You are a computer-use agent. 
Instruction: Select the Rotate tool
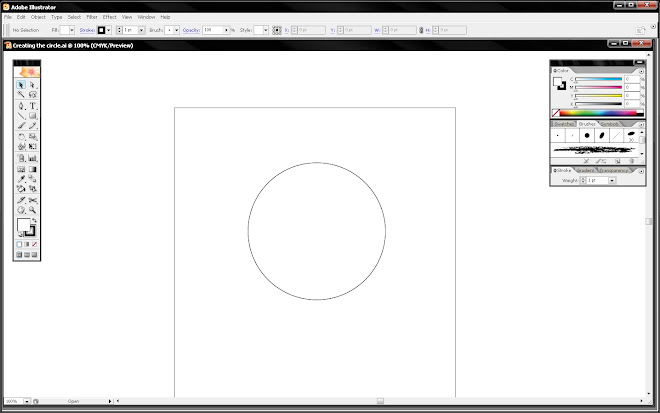click(x=21, y=137)
